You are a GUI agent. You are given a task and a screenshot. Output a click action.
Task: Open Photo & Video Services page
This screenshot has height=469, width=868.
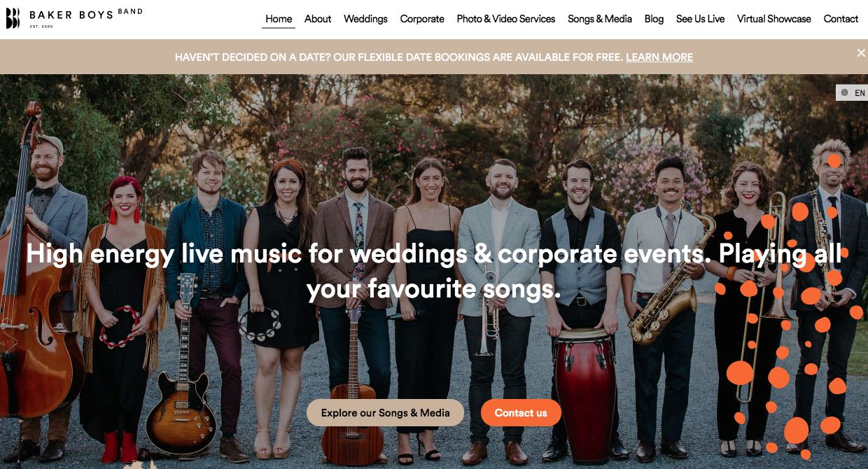coord(506,19)
